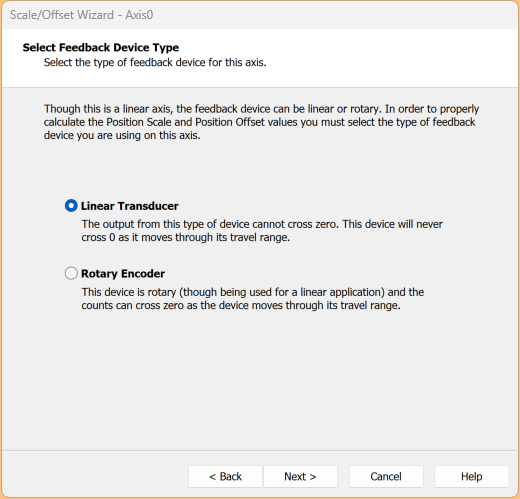Click the 'This device is rotary' description line
The height and width of the screenshot is (499, 520).
tap(253, 292)
